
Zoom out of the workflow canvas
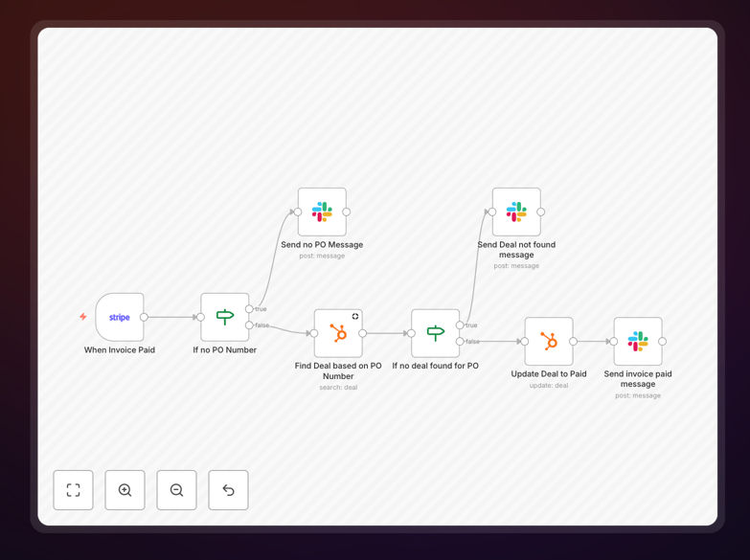click(x=176, y=490)
